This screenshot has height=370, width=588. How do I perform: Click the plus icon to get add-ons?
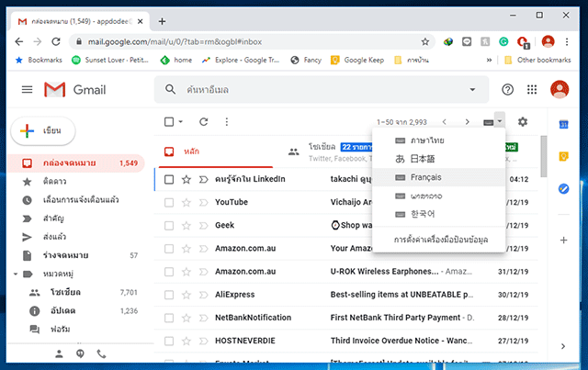[563, 240]
